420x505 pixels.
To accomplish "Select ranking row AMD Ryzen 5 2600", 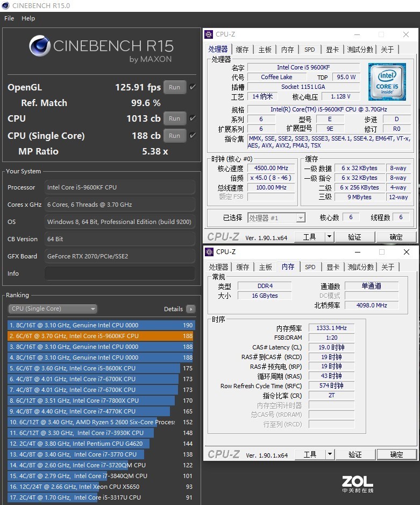I will (x=101, y=422).
